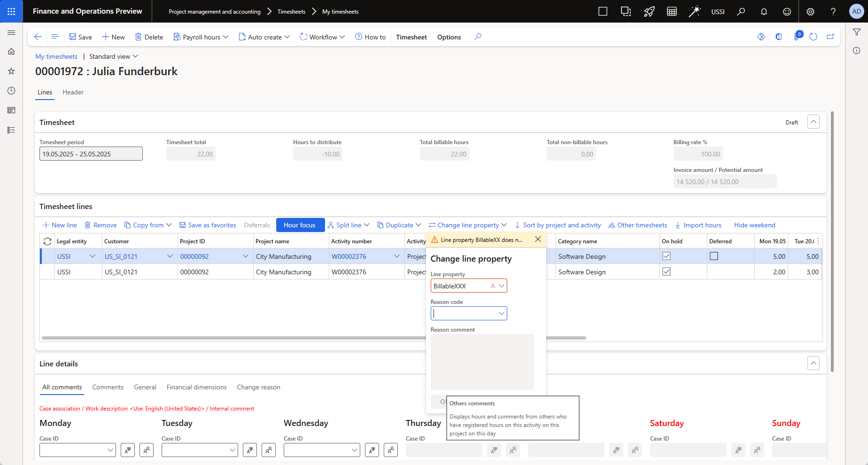
Task: Click the Hour focus button
Action: pos(300,225)
